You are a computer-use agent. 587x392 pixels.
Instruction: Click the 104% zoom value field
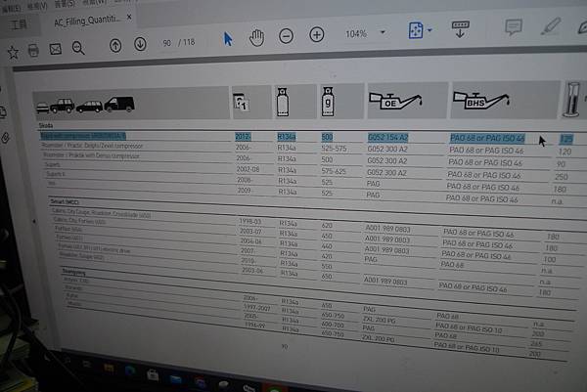coord(356,34)
